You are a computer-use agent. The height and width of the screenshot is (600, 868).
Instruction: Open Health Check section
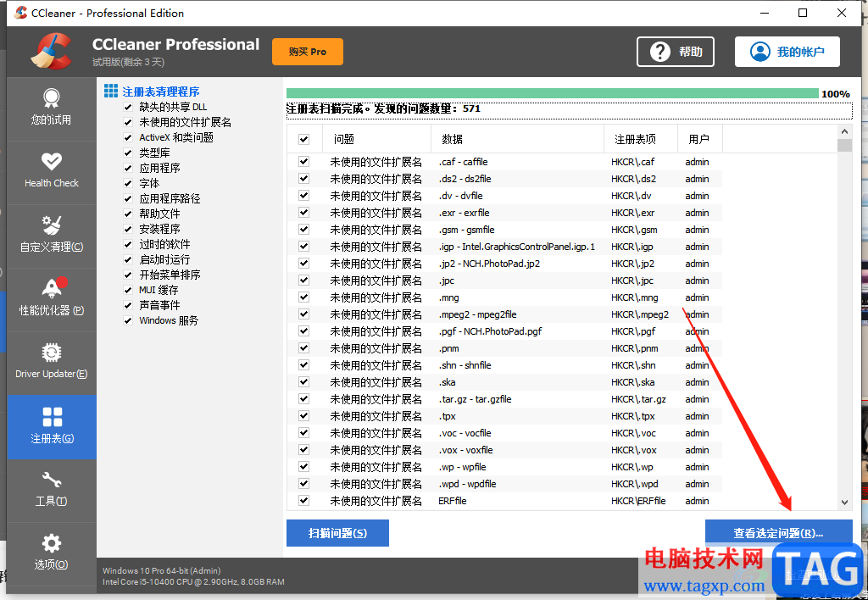tap(51, 171)
